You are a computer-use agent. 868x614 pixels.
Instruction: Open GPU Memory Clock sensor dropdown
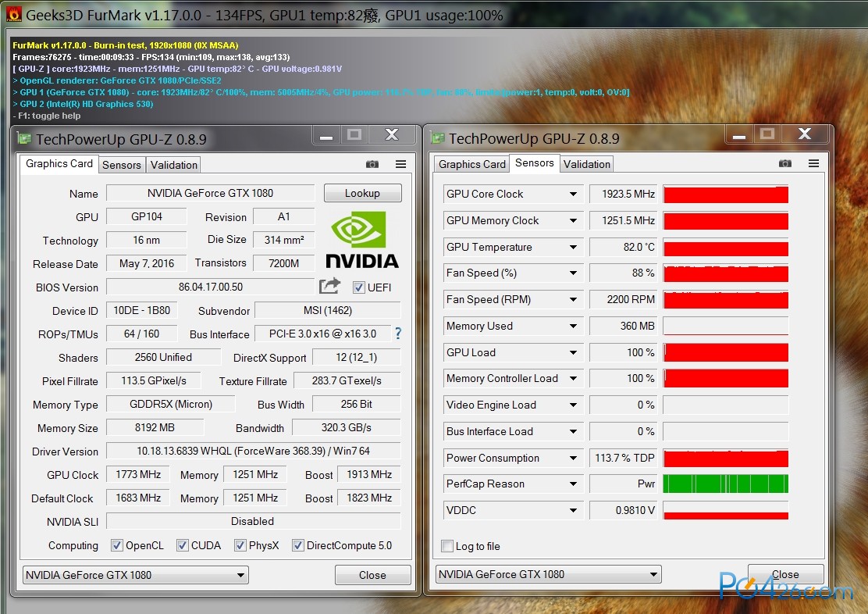573,220
